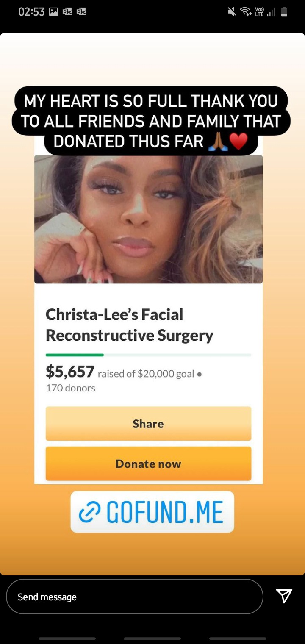Image resolution: width=305 pixels, height=644 pixels.
Task: Tap the clock showing 02:53
Action: point(31,12)
